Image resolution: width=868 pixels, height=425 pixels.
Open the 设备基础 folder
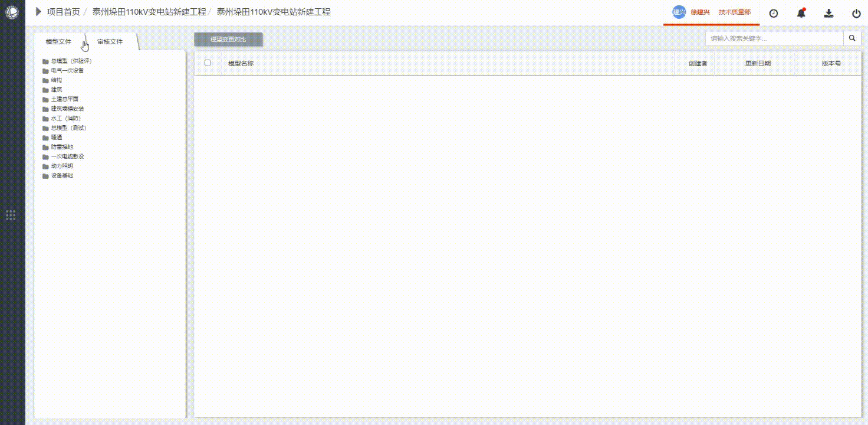click(x=62, y=176)
